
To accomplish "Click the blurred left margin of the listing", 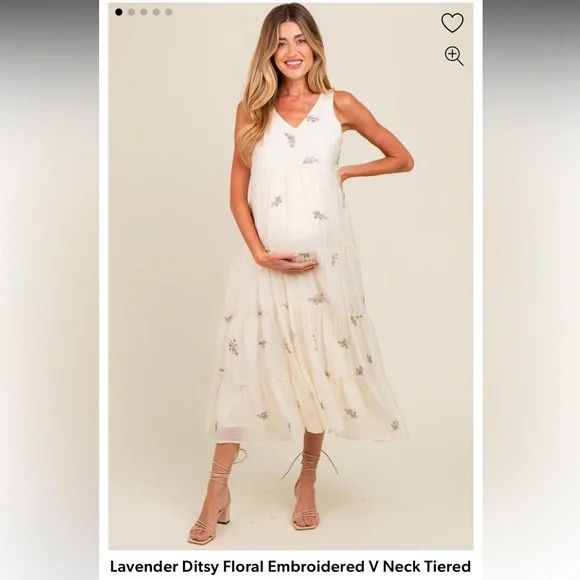I will pyautogui.click(x=49, y=290).
